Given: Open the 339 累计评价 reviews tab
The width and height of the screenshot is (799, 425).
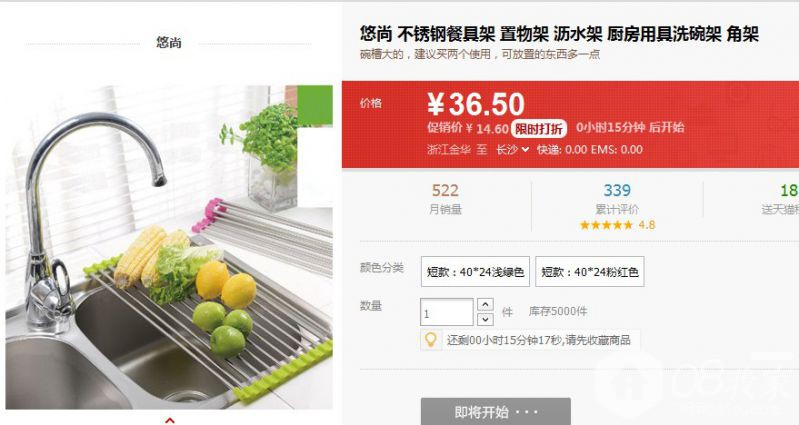Looking at the screenshot, I should (617, 206).
